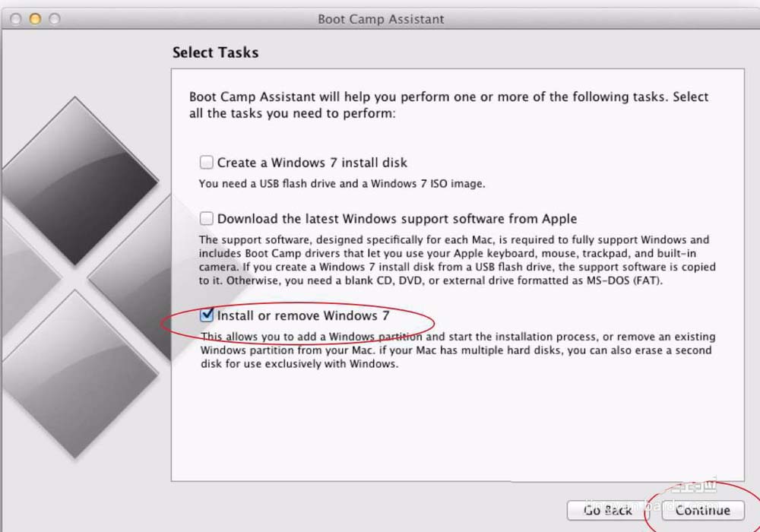Close the Boot Camp Assistant window
760x532 pixels.
[x=15, y=19]
